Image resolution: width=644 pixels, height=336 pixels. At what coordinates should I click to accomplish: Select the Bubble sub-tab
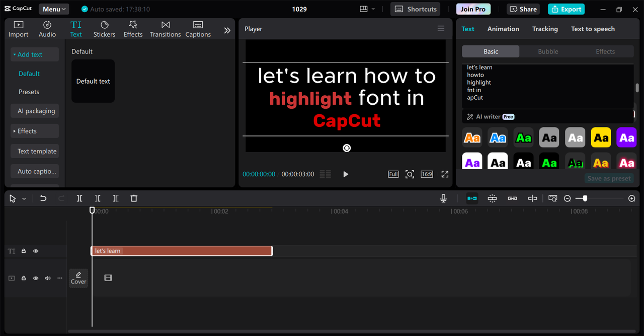tap(548, 51)
